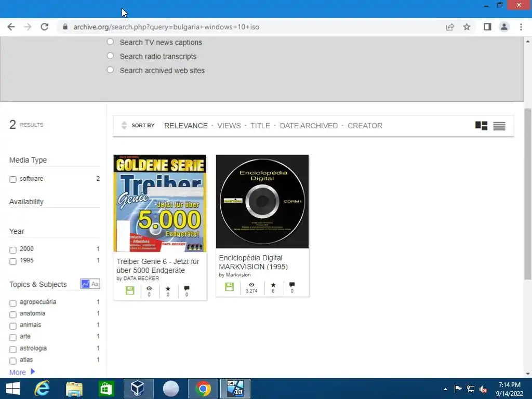532x399 pixels.
Task: Check the arte topic filter
Action: point(13,337)
